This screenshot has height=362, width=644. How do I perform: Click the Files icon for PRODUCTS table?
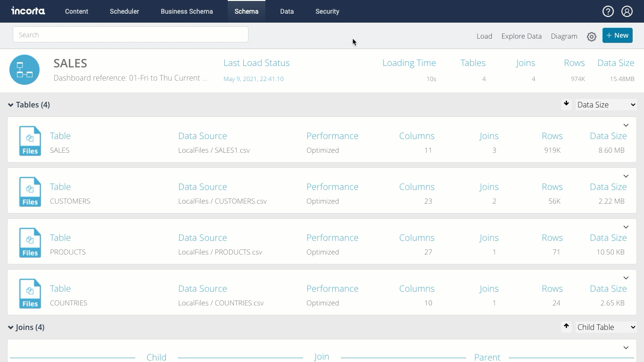[30, 242]
